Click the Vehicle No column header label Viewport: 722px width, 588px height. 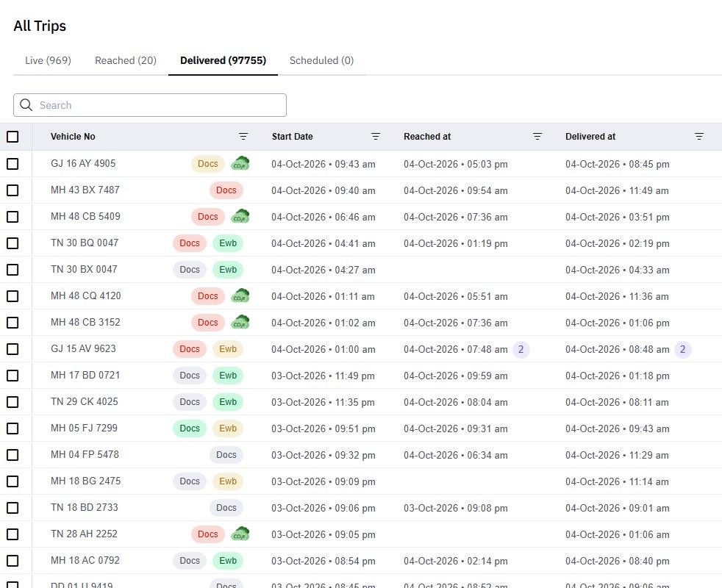[x=73, y=136]
